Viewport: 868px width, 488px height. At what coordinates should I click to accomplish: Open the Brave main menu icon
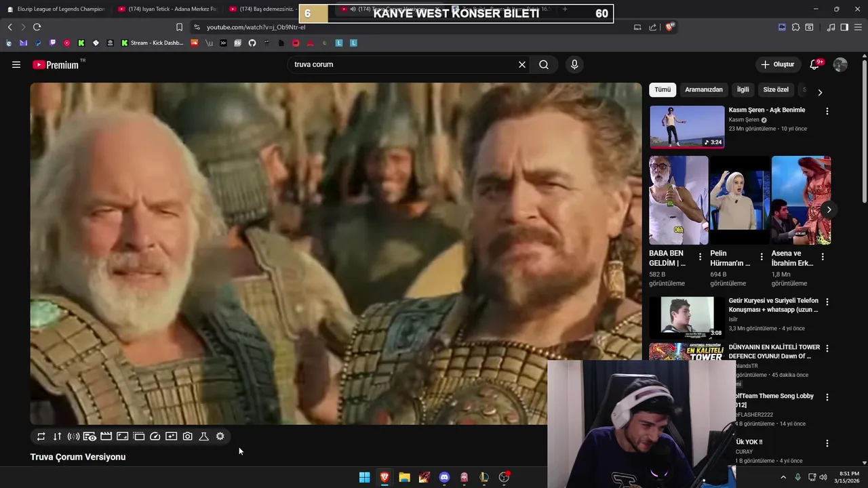click(858, 27)
